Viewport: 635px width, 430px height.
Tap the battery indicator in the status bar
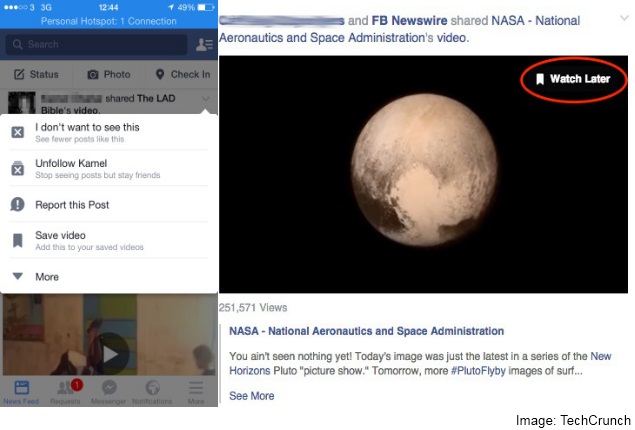pos(206,7)
